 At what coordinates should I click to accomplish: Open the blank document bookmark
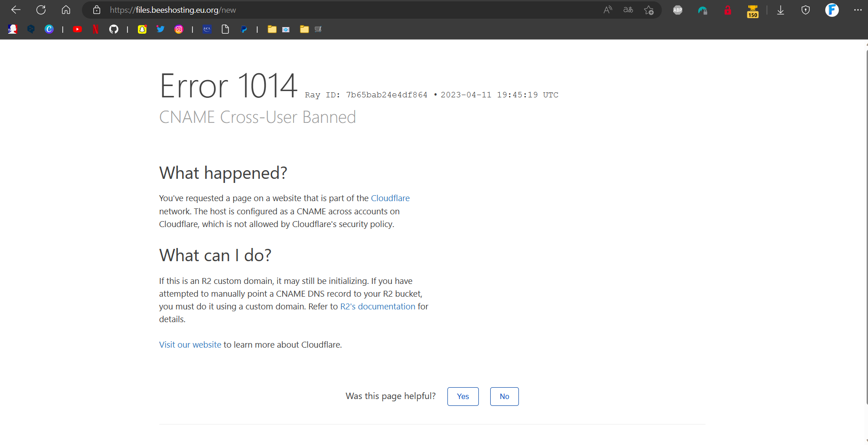225,29
